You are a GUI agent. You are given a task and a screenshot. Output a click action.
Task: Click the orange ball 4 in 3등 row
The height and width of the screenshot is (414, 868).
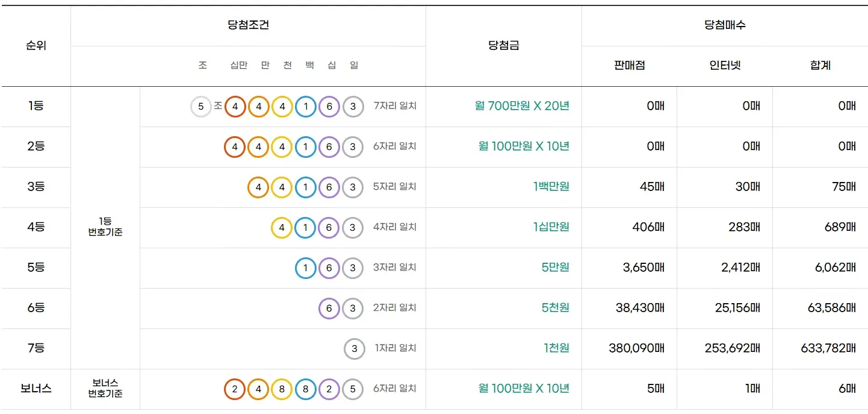258,187
